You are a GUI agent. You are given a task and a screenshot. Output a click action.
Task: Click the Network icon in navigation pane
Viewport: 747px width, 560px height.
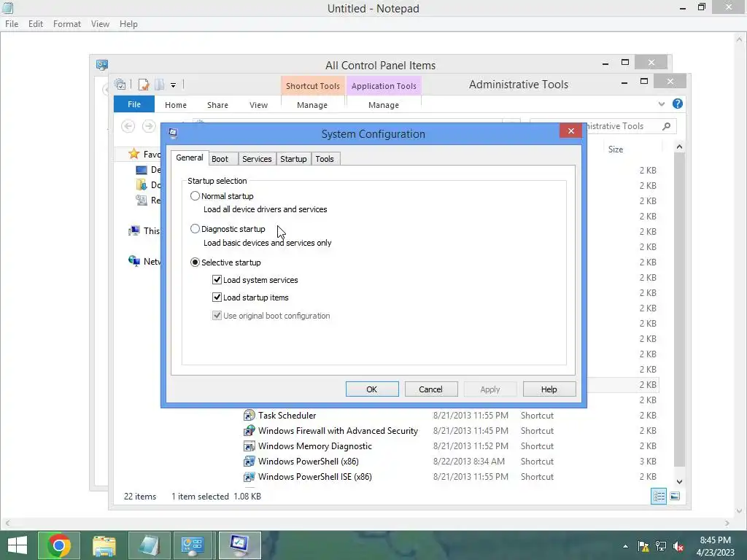134,261
